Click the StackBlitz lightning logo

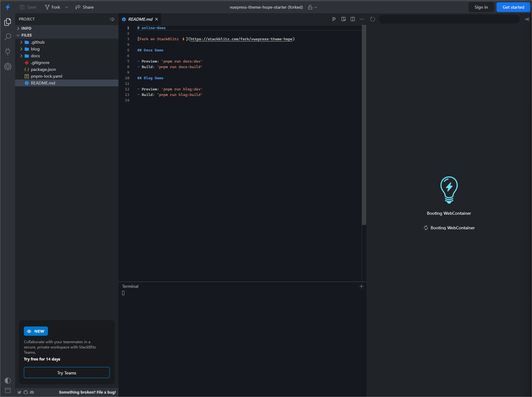pos(8,7)
